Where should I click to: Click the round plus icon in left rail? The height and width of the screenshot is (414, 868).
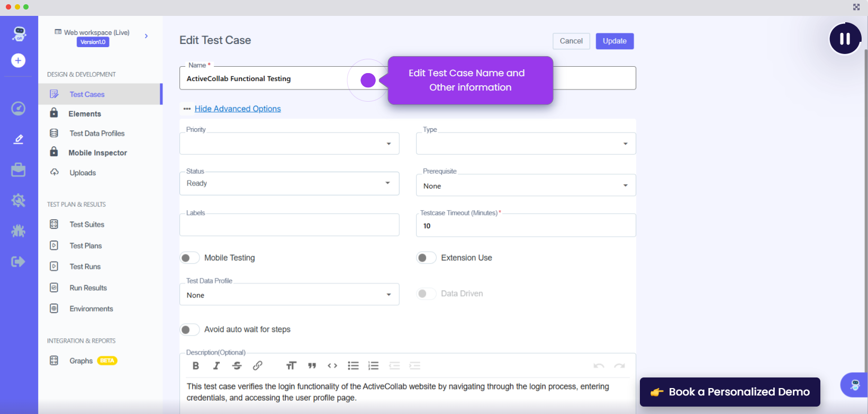(19, 60)
